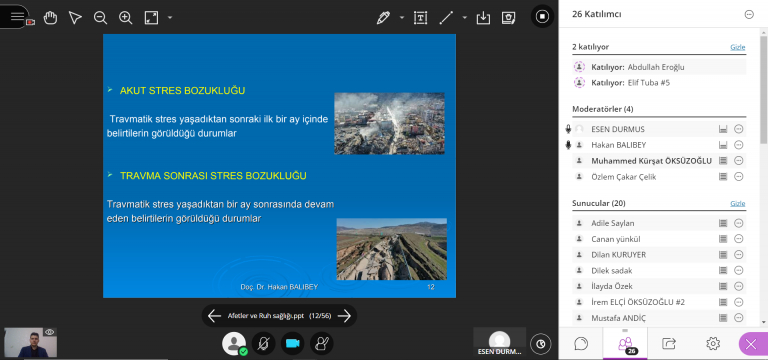Select the clear annotations eraser icon

pyautogui.click(x=508, y=18)
